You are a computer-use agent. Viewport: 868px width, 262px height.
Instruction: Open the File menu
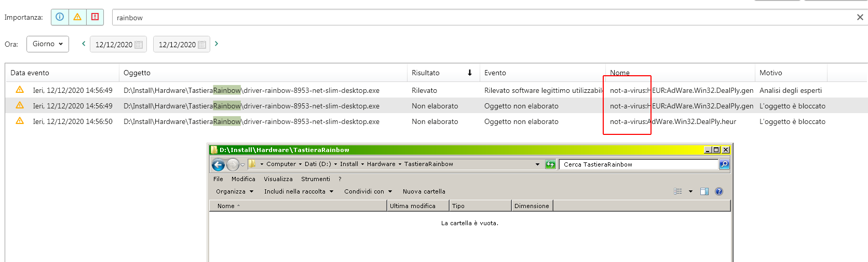[218, 179]
